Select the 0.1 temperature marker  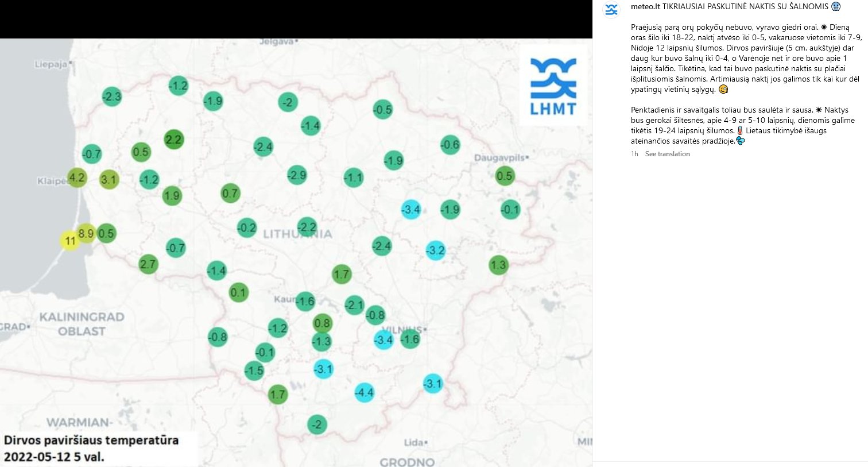(x=238, y=293)
